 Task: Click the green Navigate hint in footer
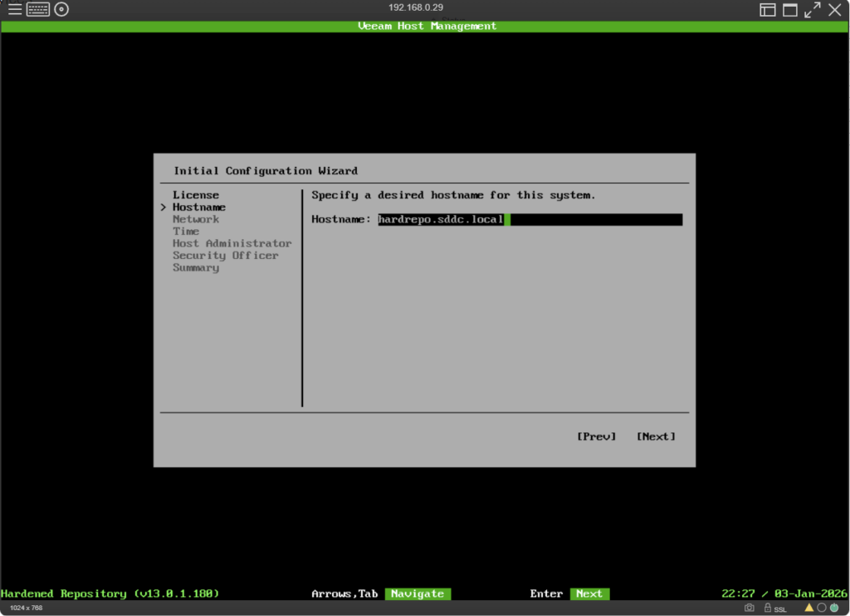pos(418,594)
